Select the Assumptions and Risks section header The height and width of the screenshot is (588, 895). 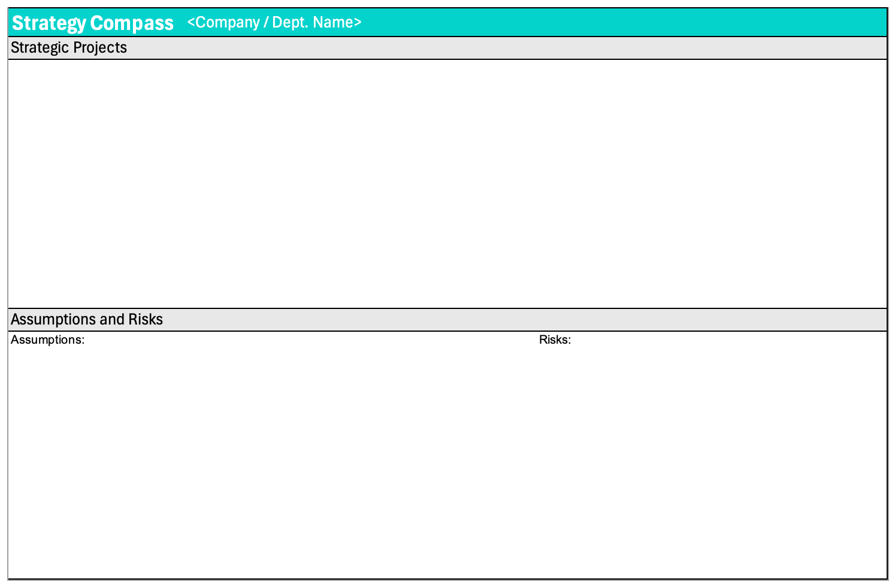[x=447, y=320]
